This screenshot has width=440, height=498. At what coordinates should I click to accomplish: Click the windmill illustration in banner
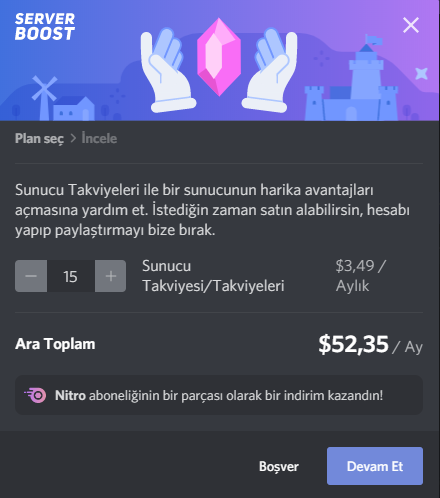click(x=45, y=97)
